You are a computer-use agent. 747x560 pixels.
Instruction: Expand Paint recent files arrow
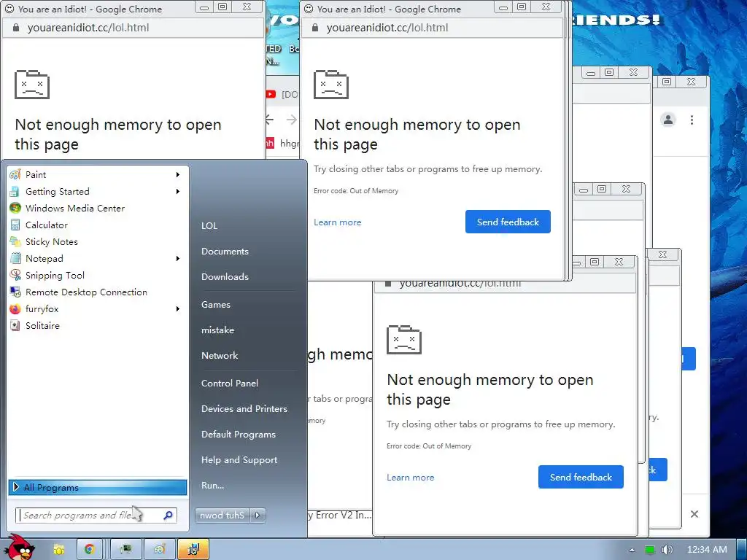[x=178, y=175]
